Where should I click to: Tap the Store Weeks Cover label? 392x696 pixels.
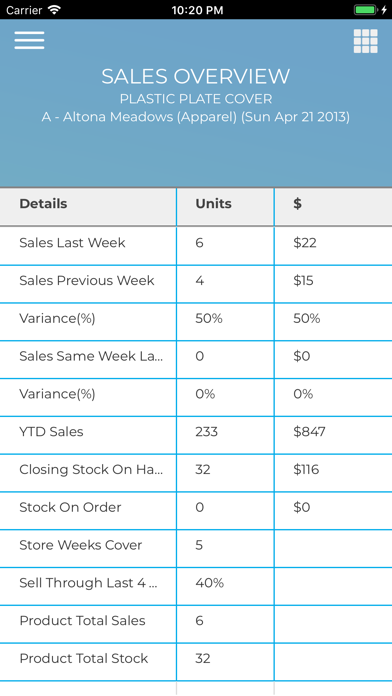80,545
